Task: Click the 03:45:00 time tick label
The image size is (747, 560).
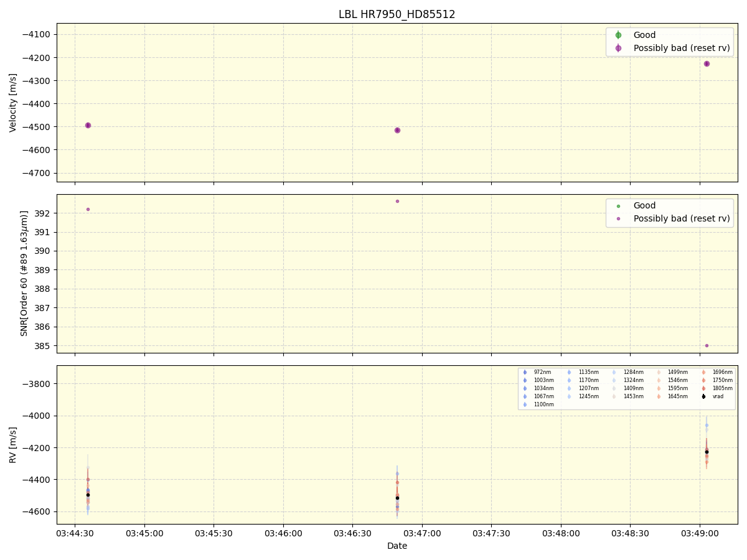Action: (x=144, y=533)
